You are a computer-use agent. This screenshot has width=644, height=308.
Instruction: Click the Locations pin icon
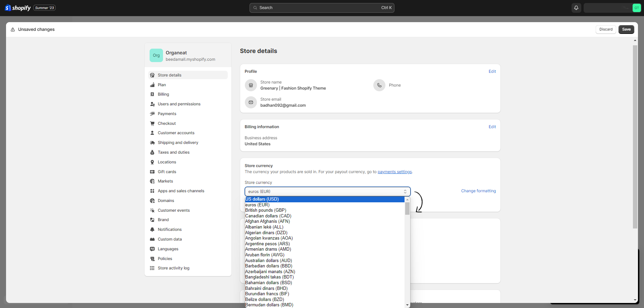[x=152, y=162]
